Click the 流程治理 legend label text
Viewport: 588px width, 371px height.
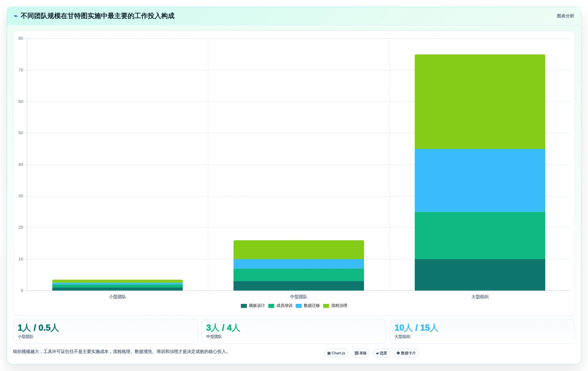(339, 306)
